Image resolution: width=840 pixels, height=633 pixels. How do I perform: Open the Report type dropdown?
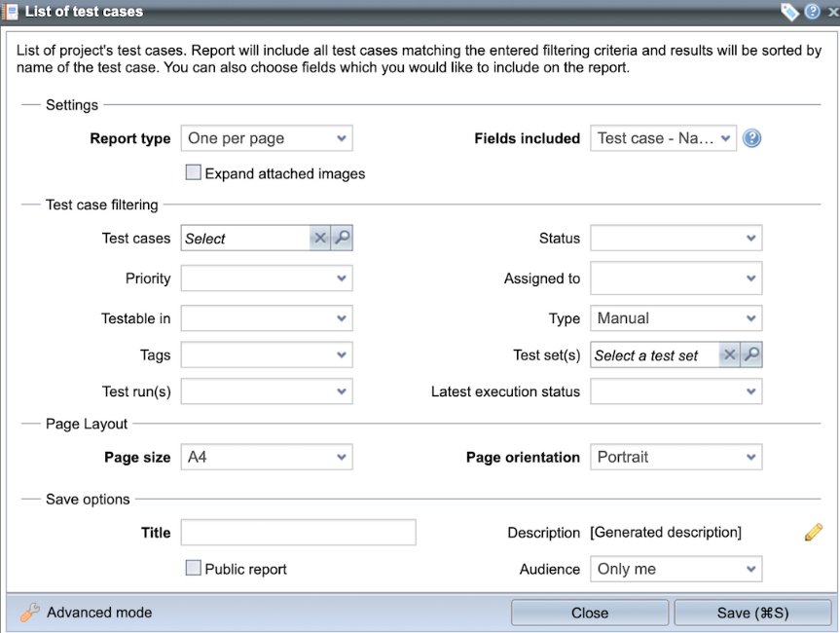(x=267, y=138)
